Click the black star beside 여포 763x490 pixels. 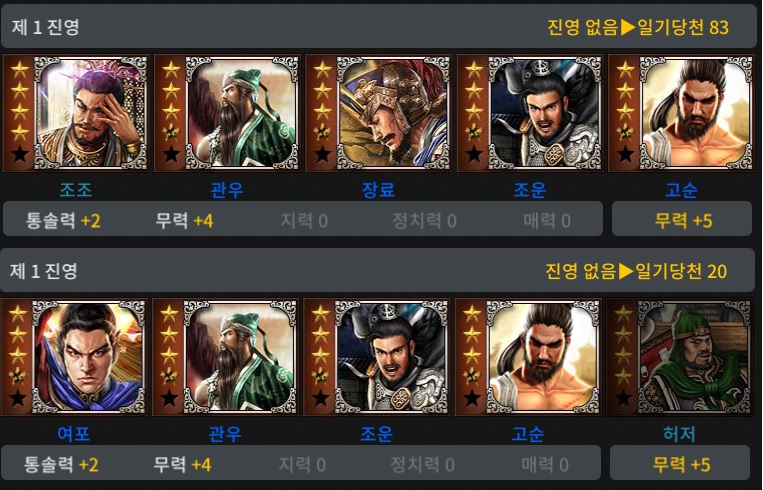click(x=18, y=398)
